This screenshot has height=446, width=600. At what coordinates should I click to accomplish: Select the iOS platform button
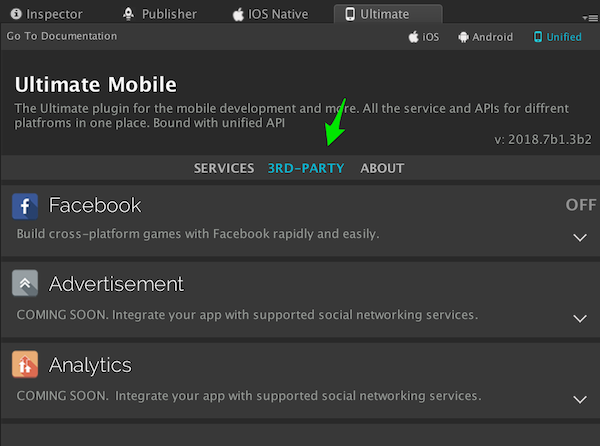point(424,37)
